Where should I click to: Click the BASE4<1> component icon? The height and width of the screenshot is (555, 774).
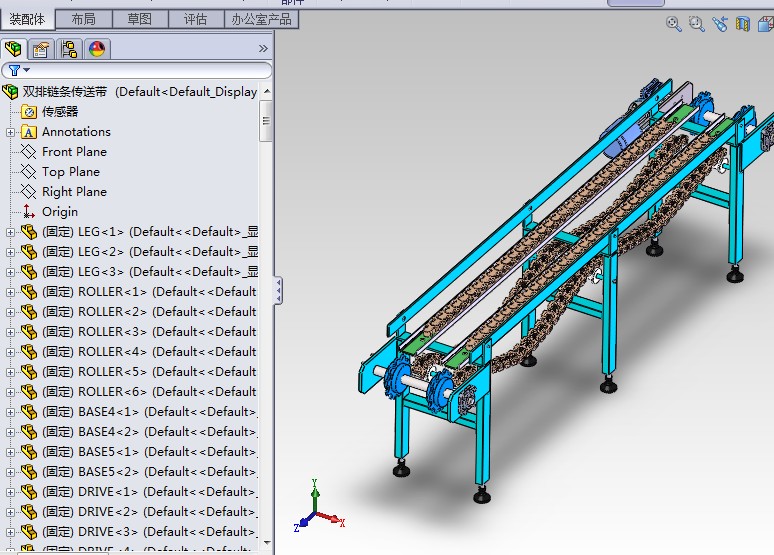tap(29, 412)
